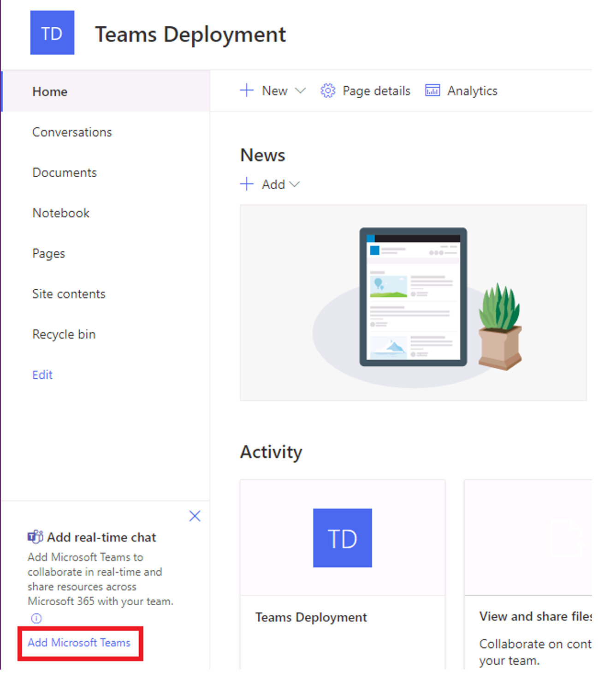Image resolution: width=616 pixels, height=680 pixels.
Task: Open the Teams Deployment activity card title
Action: 311,617
